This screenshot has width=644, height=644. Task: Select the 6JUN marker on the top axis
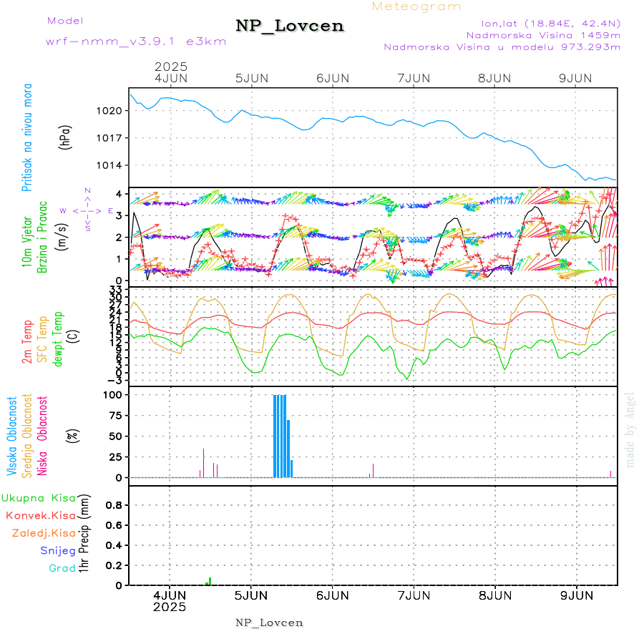[332, 77]
